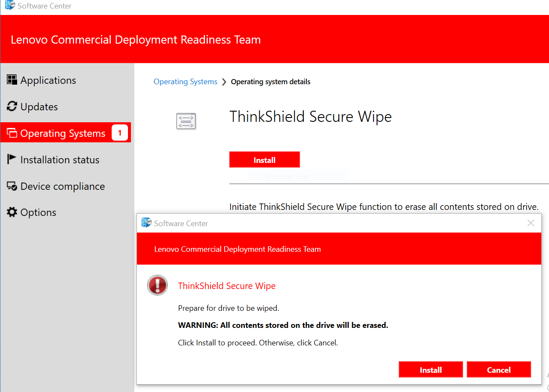Click the dialog's Lenovo Commercial Deployment banner text
The image size is (549, 392).
click(237, 249)
